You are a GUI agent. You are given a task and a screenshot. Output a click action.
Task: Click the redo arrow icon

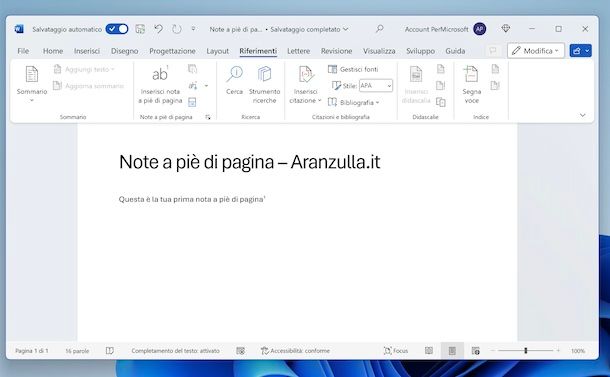click(x=177, y=29)
